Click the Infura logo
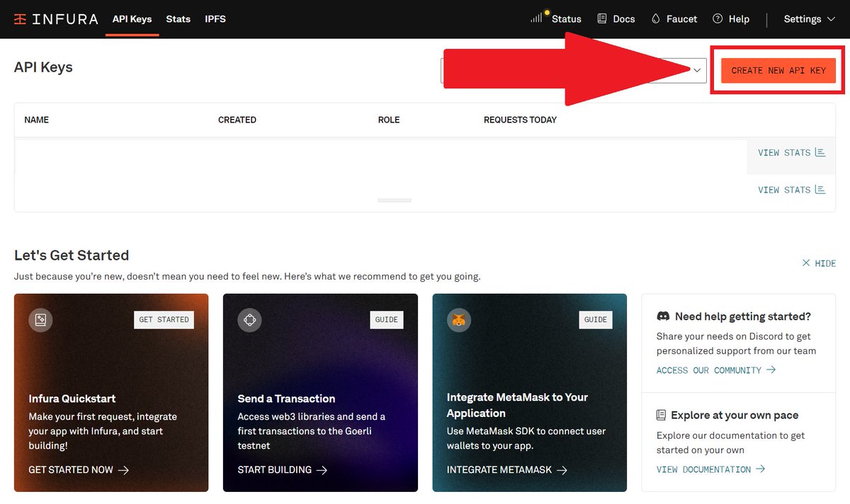 point(56,19)
